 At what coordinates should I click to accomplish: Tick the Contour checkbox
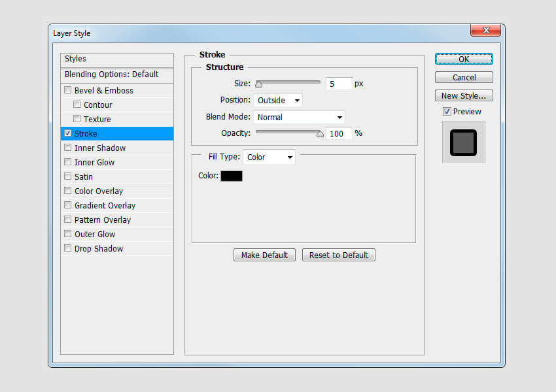(x=77, y=105)
